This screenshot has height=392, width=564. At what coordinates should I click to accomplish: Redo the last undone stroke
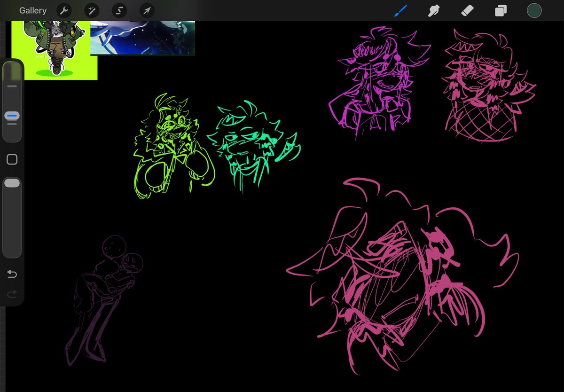point(12,294)
